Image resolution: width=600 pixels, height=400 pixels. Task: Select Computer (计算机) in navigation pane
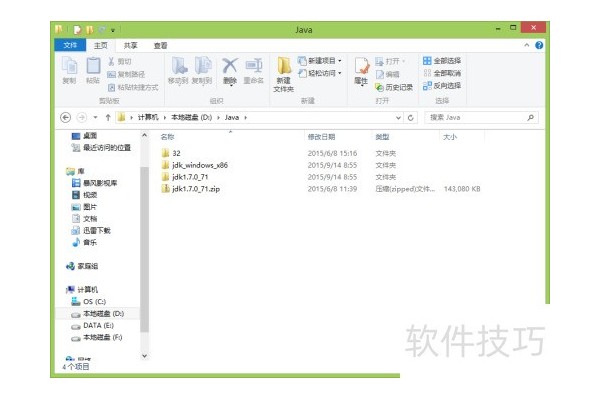[82, 290]
